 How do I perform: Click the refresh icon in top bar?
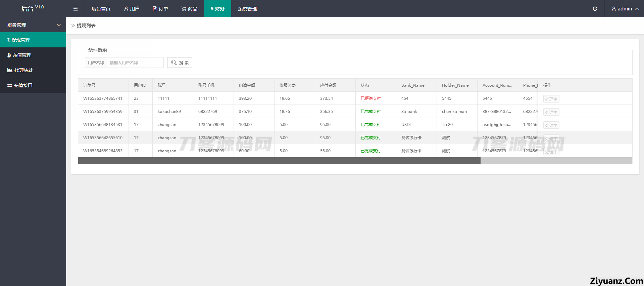point(595,9)
